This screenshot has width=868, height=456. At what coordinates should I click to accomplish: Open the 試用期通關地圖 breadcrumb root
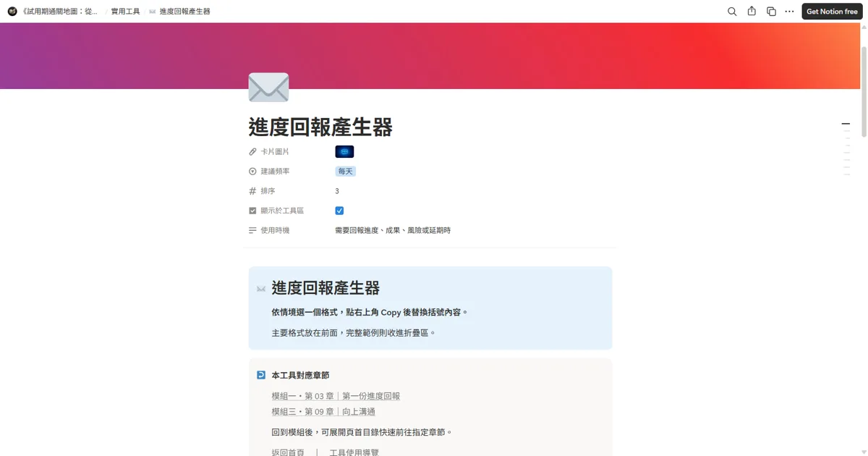(x=60, y=12)
